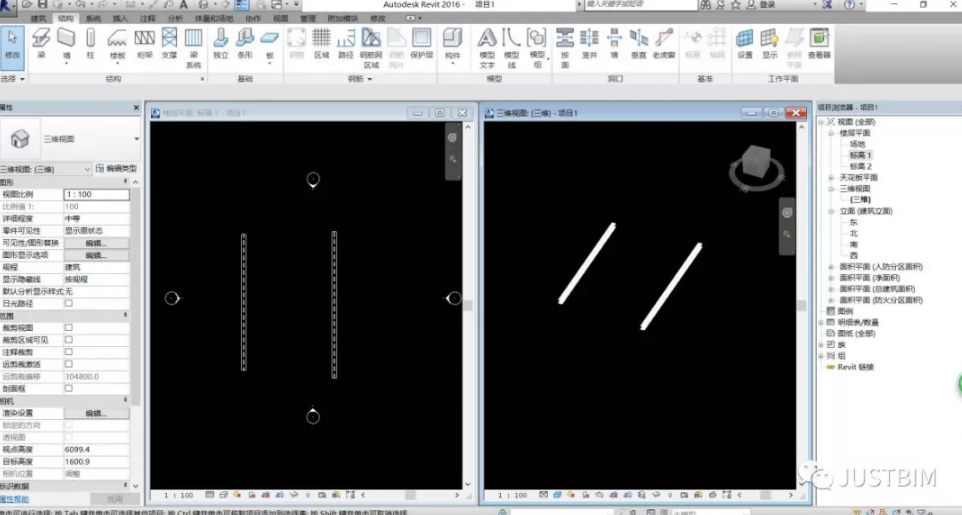Viewport: 962px width, 515px height.
Task: Open the 系统 ribbon tab
Action: tap(93, 18)
